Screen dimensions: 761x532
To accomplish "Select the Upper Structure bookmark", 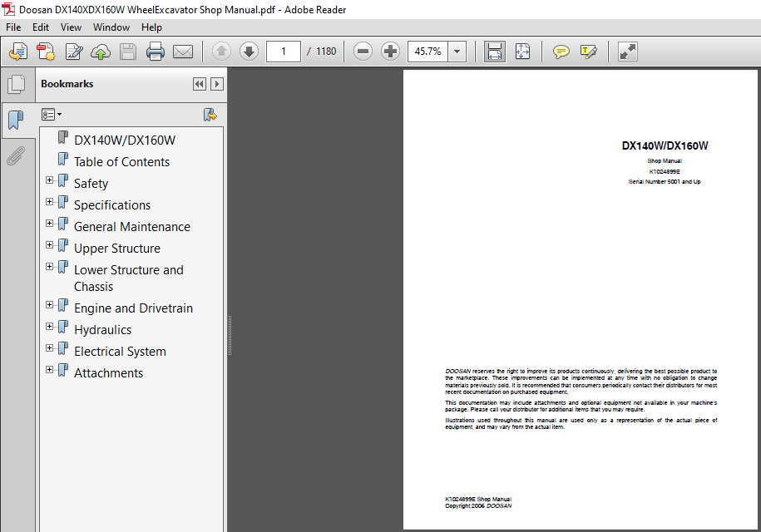I will (x=117, y=249).
